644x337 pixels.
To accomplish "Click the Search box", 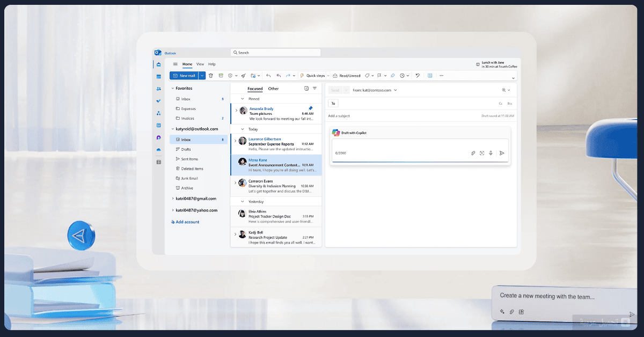I will 275,53.
